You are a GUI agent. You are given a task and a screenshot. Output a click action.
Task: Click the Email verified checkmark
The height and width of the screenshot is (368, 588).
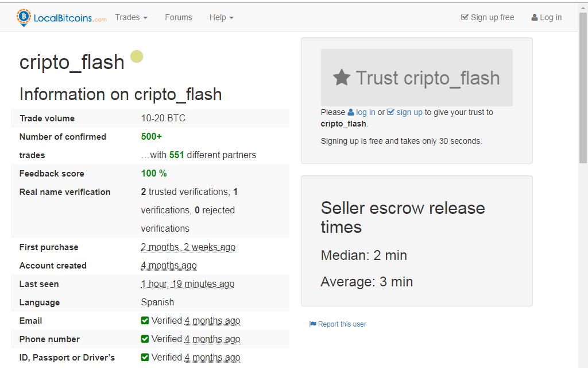pos(145,321)
